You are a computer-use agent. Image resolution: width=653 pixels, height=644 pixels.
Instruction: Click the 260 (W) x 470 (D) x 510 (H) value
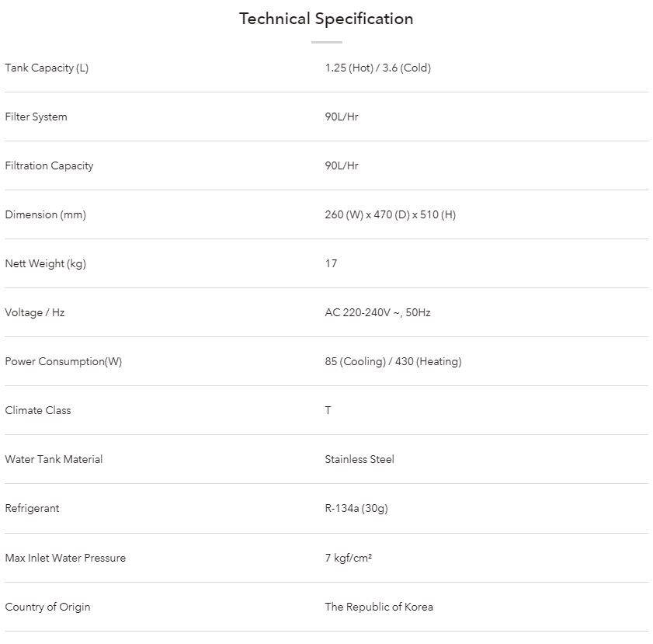(391, 215)
